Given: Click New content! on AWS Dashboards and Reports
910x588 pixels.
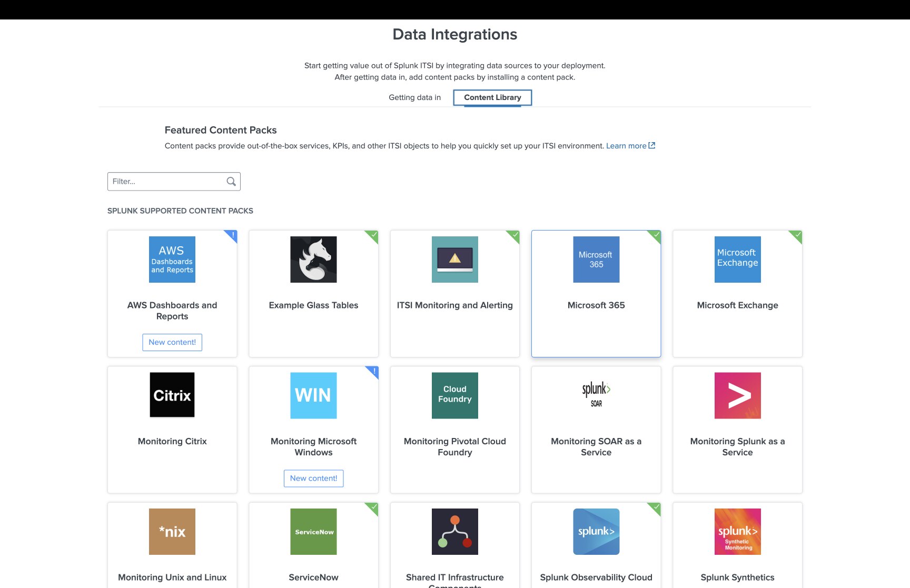Looking at the screenshot, I should (172, 342).
